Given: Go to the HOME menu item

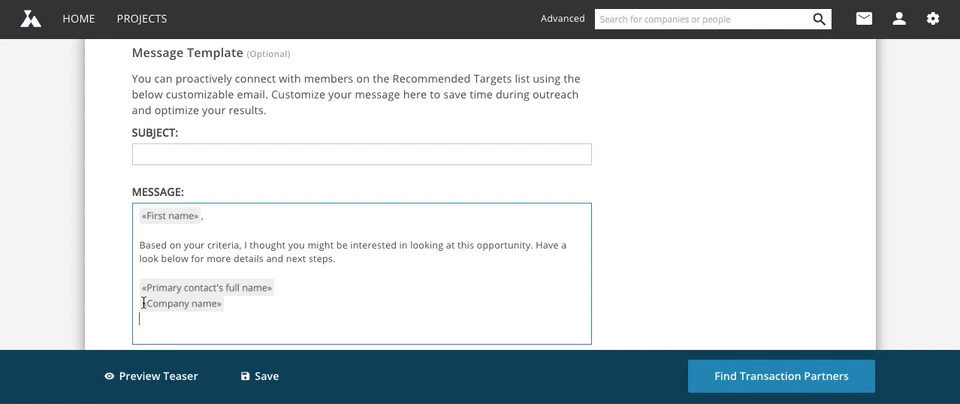Looking at the screenshot, I should point(78,19).
